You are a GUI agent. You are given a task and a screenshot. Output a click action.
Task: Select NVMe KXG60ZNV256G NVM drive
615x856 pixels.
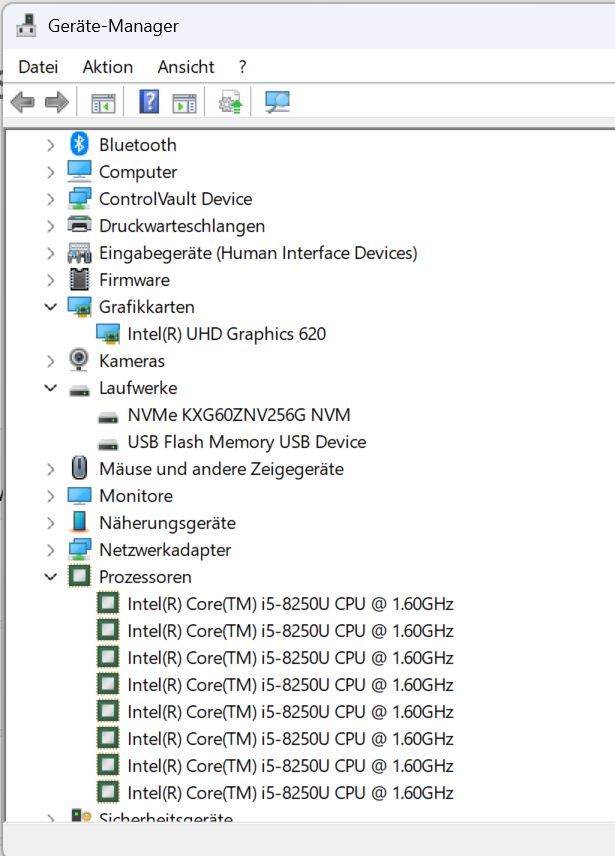(238, 415)
